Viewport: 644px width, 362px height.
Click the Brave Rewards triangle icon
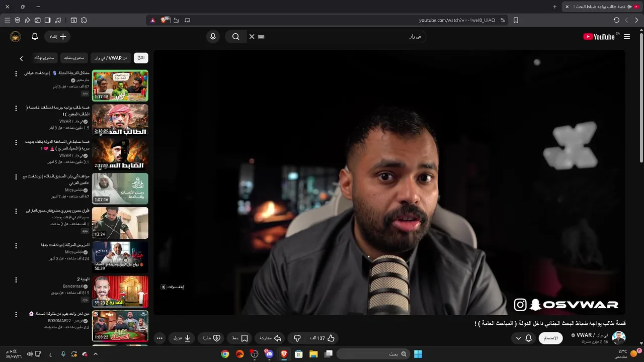pos(153,20)
